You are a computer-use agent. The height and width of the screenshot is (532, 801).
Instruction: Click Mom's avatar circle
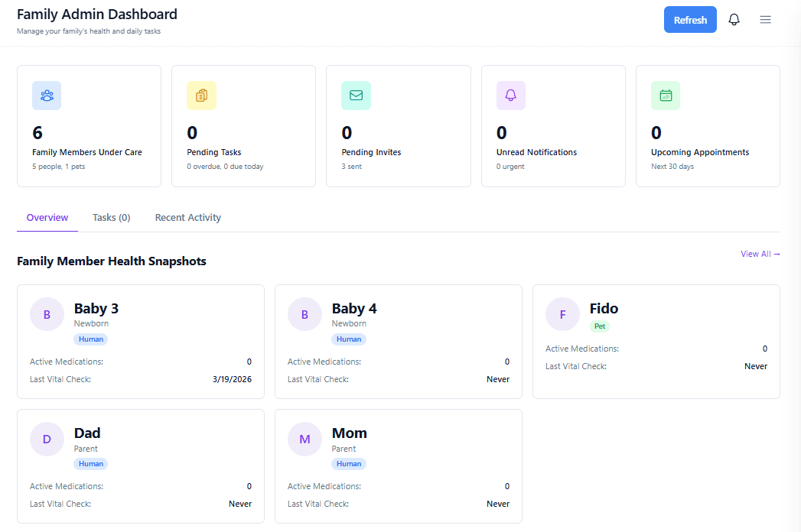click(x=304, y=439)
